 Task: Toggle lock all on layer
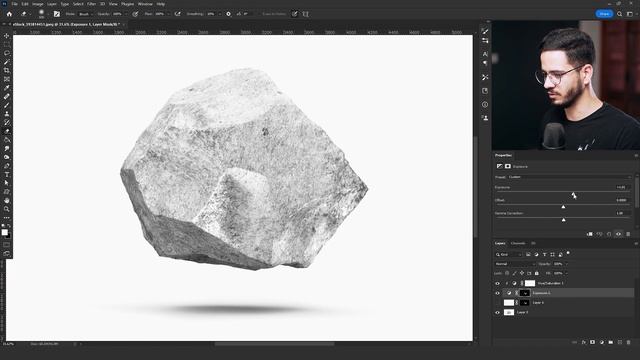click(x=537, y=273)
